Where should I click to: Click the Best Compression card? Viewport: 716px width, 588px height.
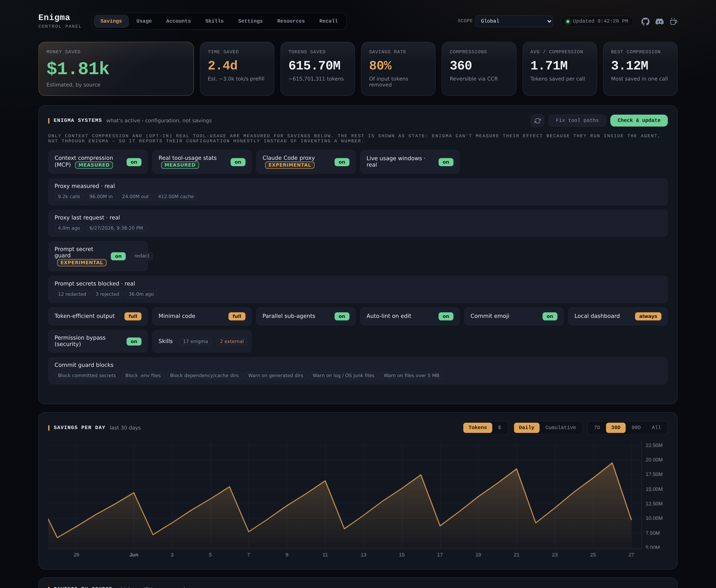coord(640,69)
